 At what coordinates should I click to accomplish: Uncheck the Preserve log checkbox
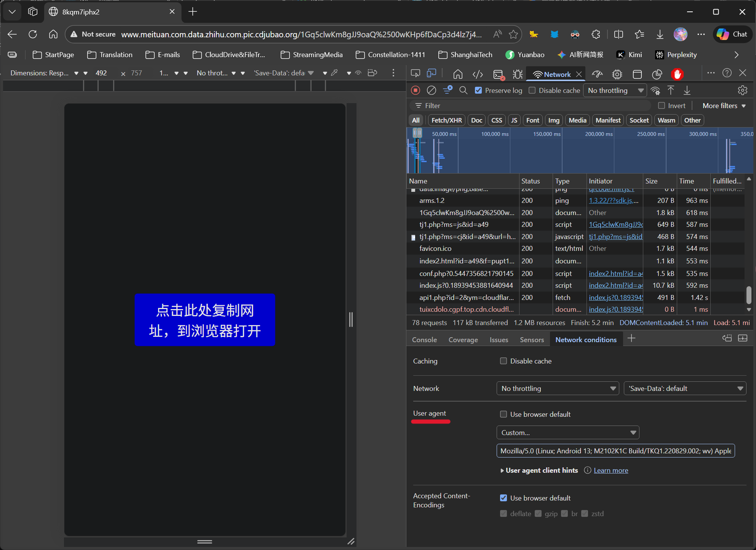478,90
